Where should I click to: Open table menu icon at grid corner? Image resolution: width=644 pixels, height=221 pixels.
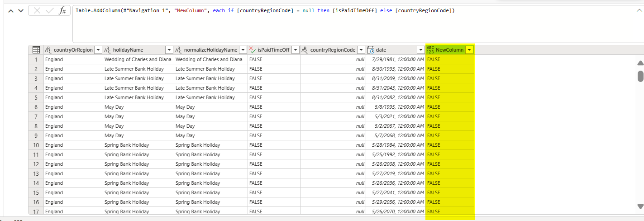click(36, 50)
